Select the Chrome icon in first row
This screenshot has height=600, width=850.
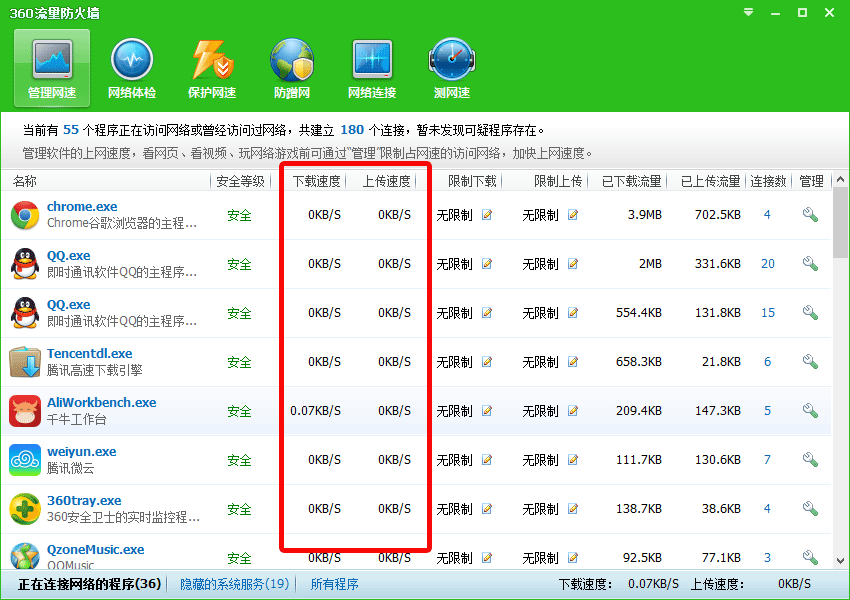pyautogui.click(x=24, y=215)
